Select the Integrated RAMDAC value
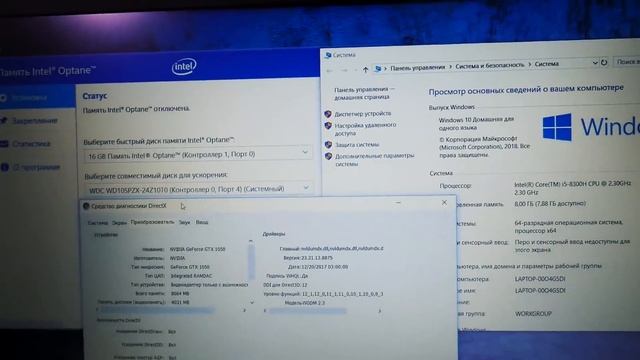Screen dimensions: 640x360 pyautogui.click(x=191, y=276)
